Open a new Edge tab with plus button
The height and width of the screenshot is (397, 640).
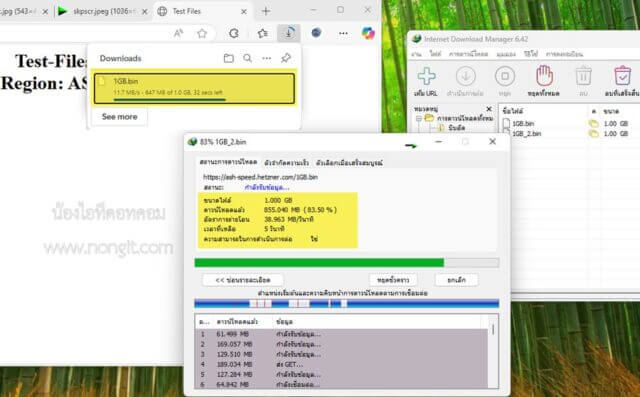(x=266, y=11)
